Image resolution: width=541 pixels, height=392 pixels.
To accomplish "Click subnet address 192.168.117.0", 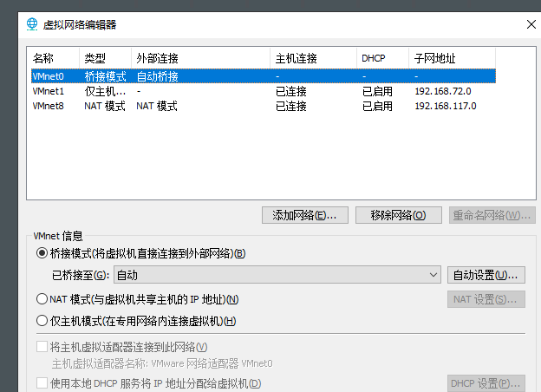I will click(x=445, y=106).
